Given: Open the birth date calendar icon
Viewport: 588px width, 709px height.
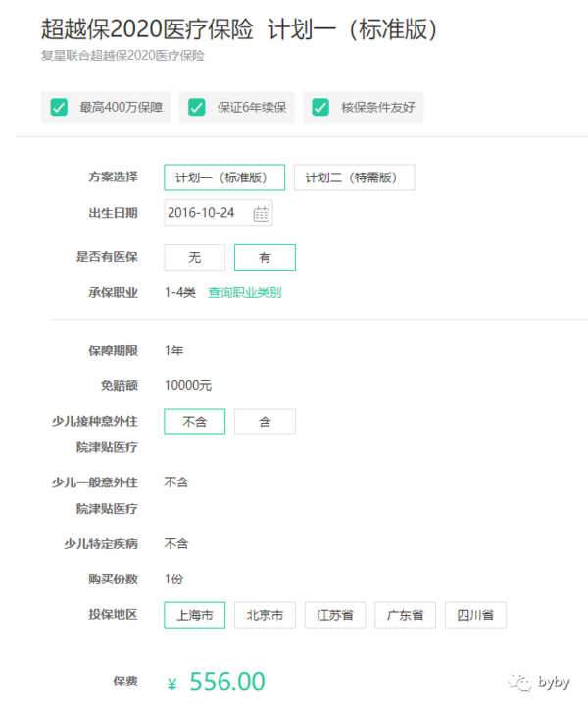Looking at the screenshot, I should [262, 213].
